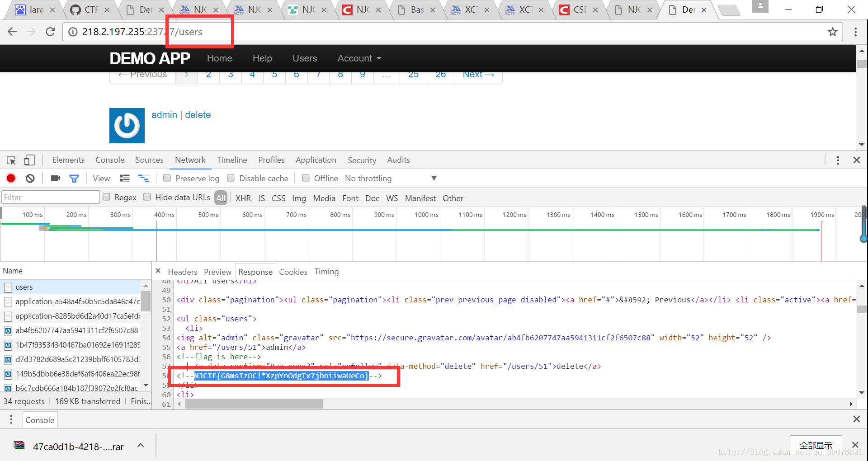Viewport: 868px width, 461px height.
Task: Close the lara browser tab
Action: (x=52, y=9)
